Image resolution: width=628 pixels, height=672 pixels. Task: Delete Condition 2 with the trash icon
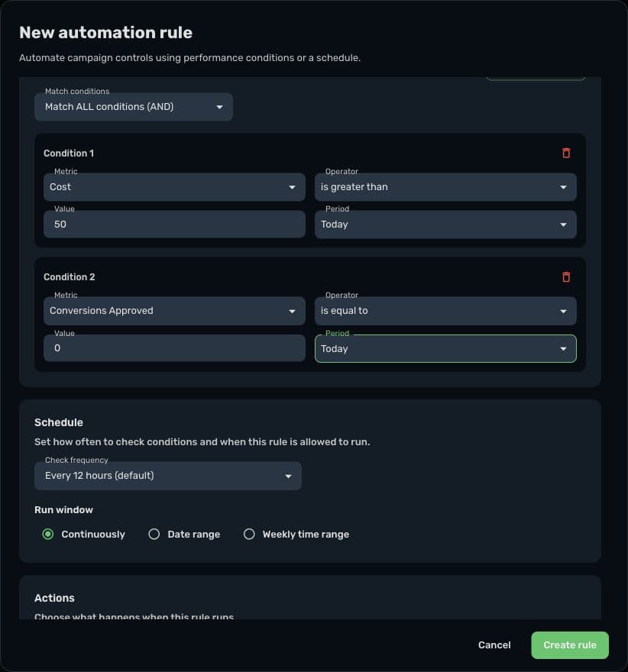[x=566, y=277]
